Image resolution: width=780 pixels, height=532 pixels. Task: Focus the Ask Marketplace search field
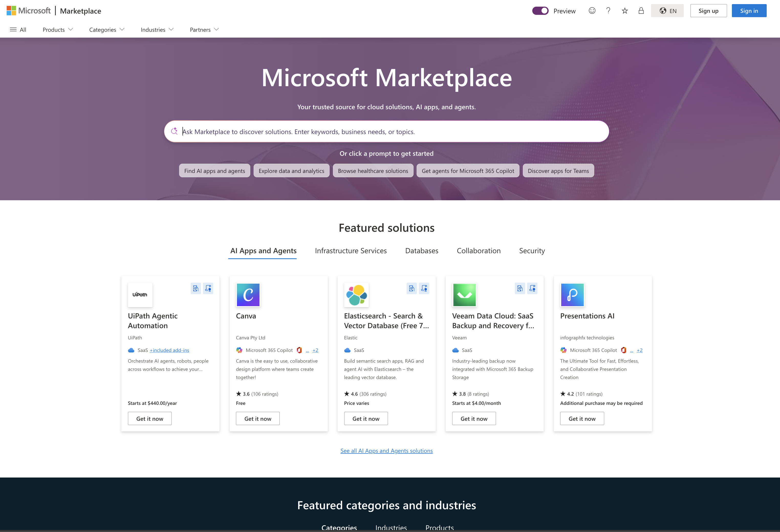(387, 131)
